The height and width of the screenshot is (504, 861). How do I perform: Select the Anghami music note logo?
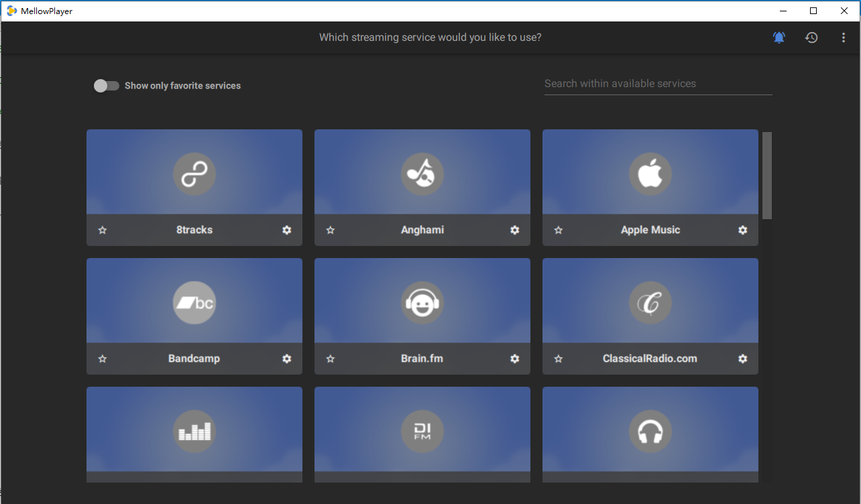click(422, 174)
